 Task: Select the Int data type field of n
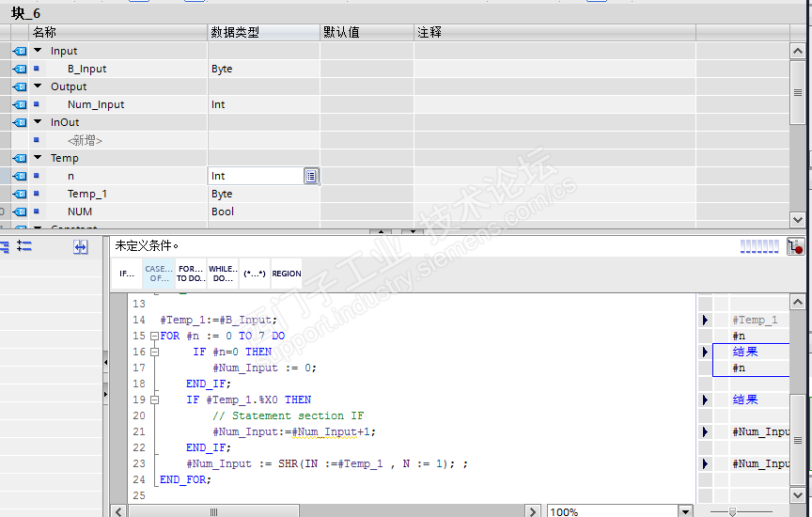tap(257, 176)
